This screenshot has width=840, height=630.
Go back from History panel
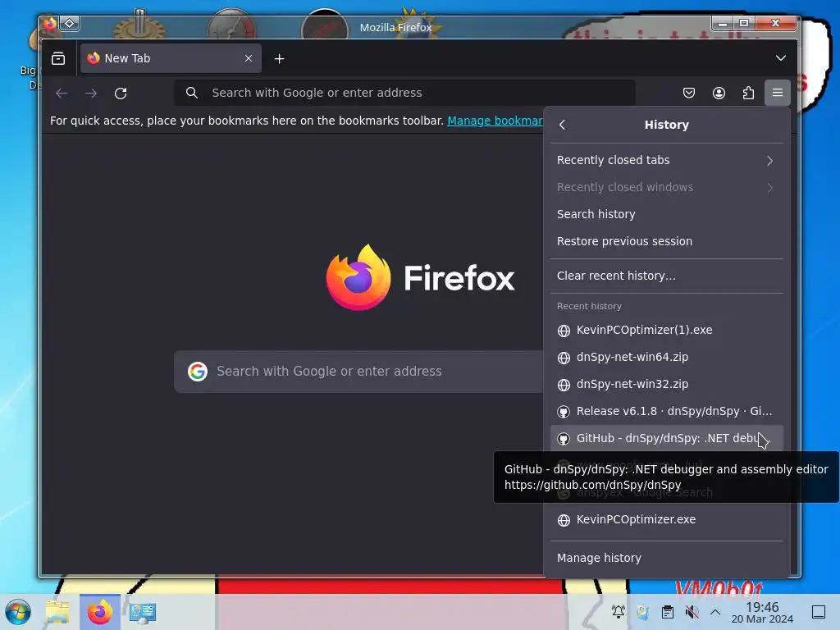pos(562,125)
